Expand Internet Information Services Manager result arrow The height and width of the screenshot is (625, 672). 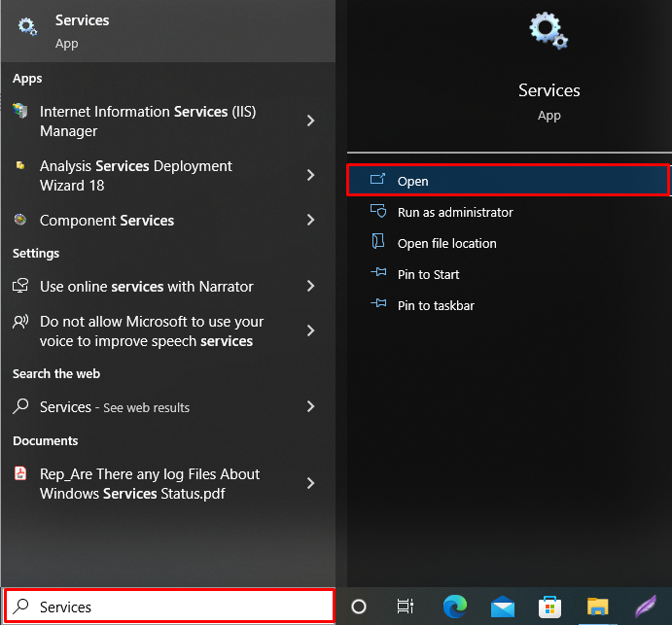(310, 121)
